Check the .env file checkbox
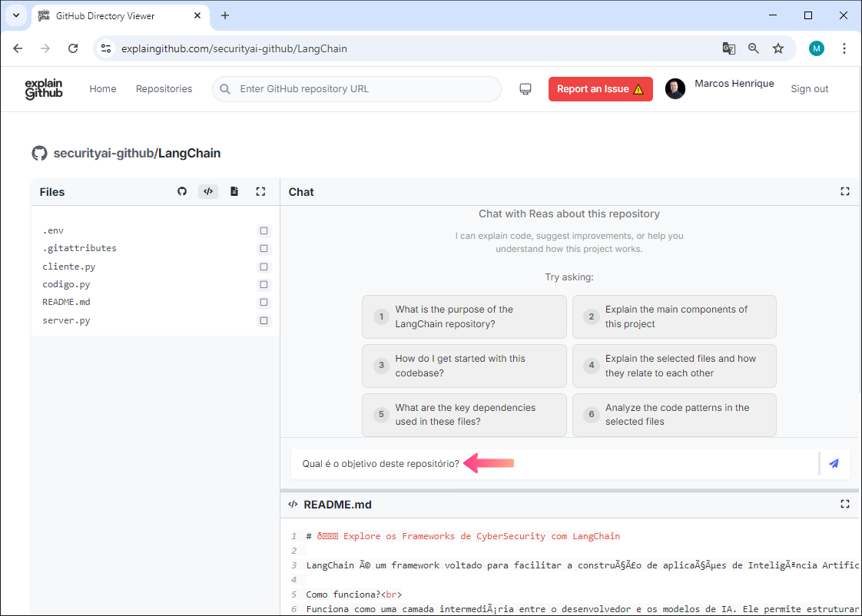862x616 pixels. (264, 230)
